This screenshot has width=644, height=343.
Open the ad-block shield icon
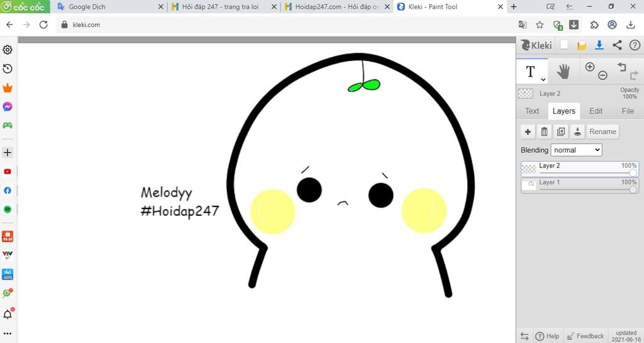click(x=557, y=25)
